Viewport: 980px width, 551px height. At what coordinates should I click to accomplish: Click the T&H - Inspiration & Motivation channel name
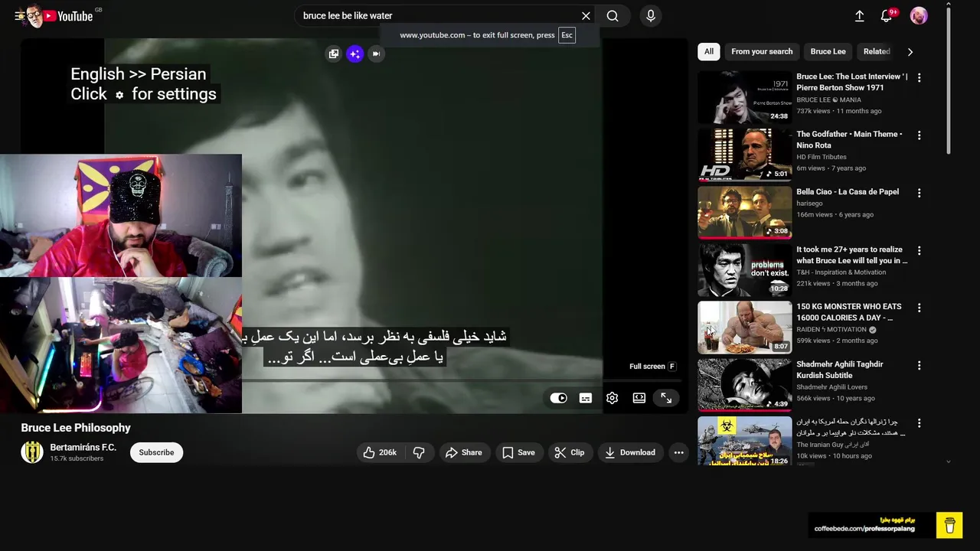point(841,272)
